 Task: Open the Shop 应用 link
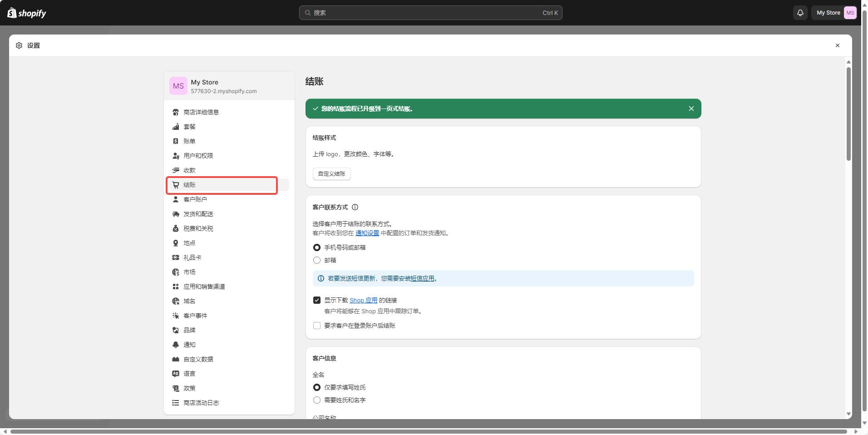point(364,300)
